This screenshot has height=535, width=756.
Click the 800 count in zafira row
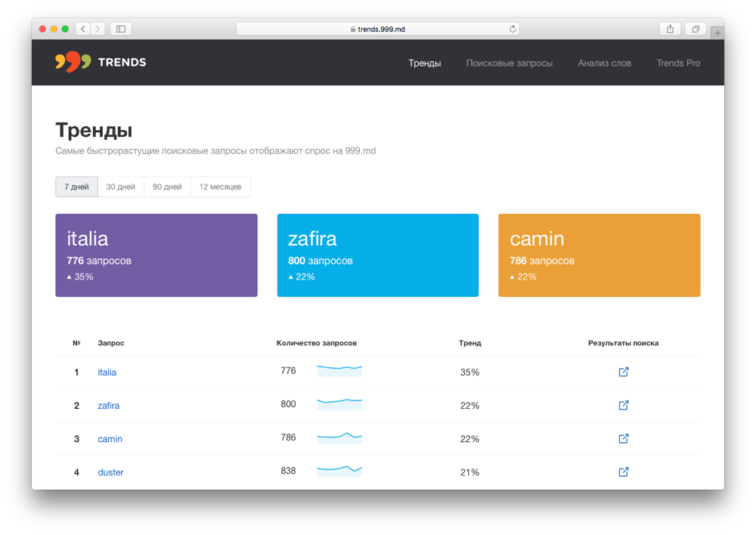click(288, 404)
